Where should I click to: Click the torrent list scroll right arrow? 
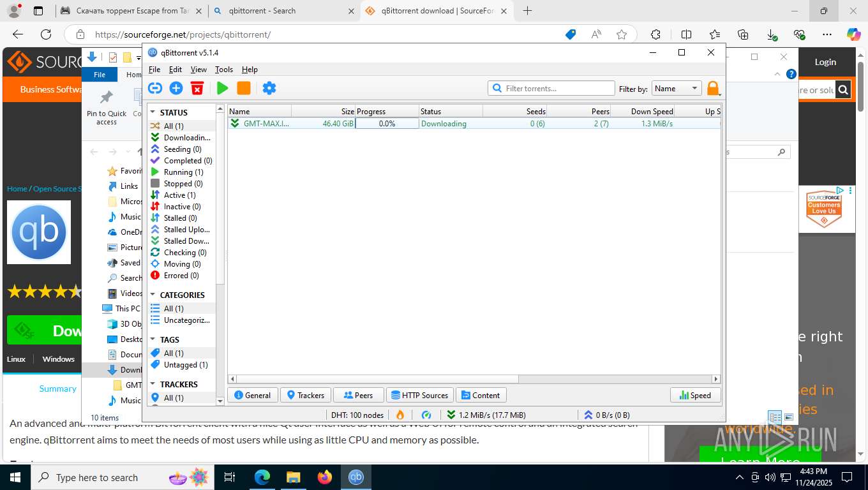pyautogui.click(x=716, y=379)
